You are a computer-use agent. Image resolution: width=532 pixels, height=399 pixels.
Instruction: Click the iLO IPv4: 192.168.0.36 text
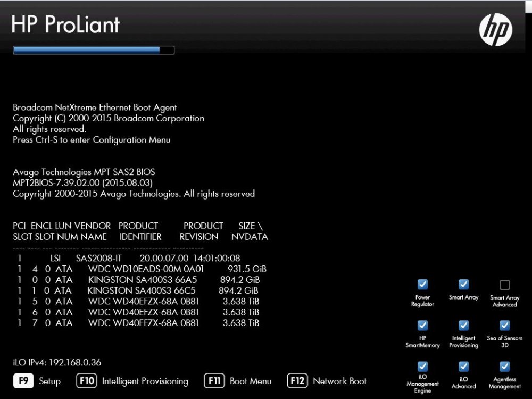click(57, 362)
